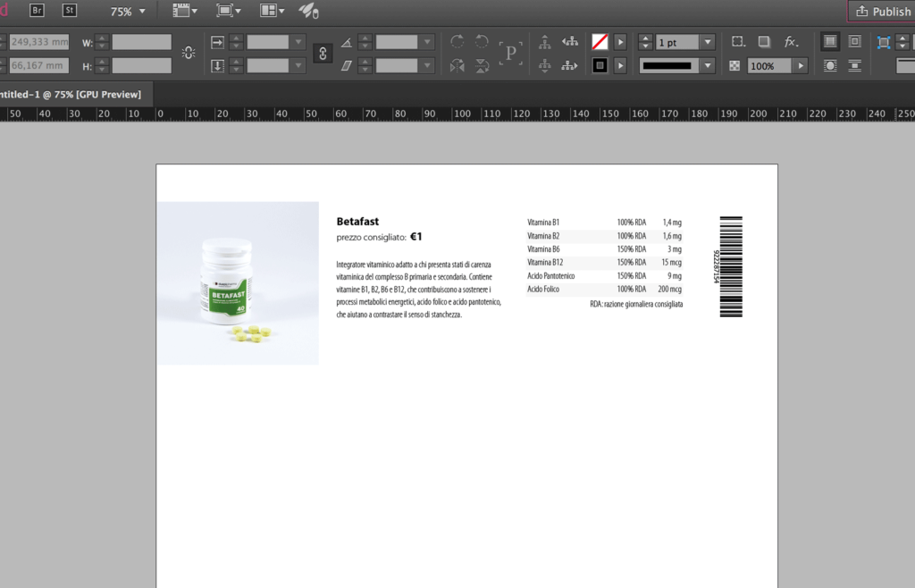Click the blue Fit Content frame icon
Image resolution: width=915 pixels, height=588 pixels.
click(x=884, y=42)
